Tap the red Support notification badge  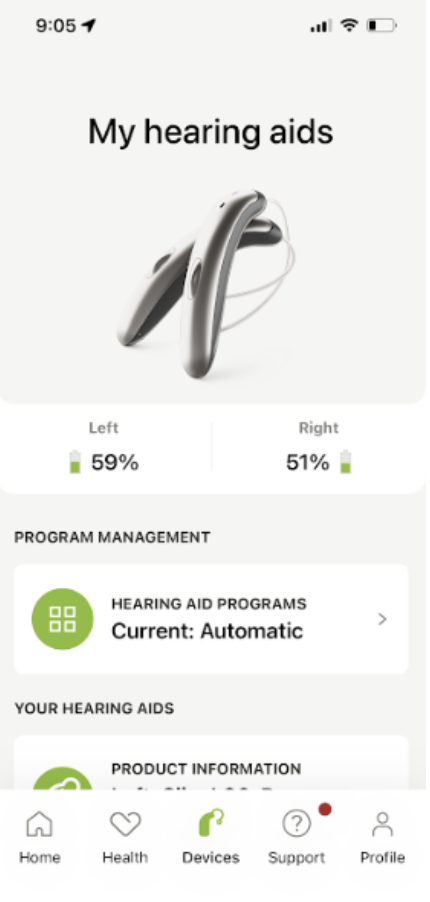tap(325, 809)
